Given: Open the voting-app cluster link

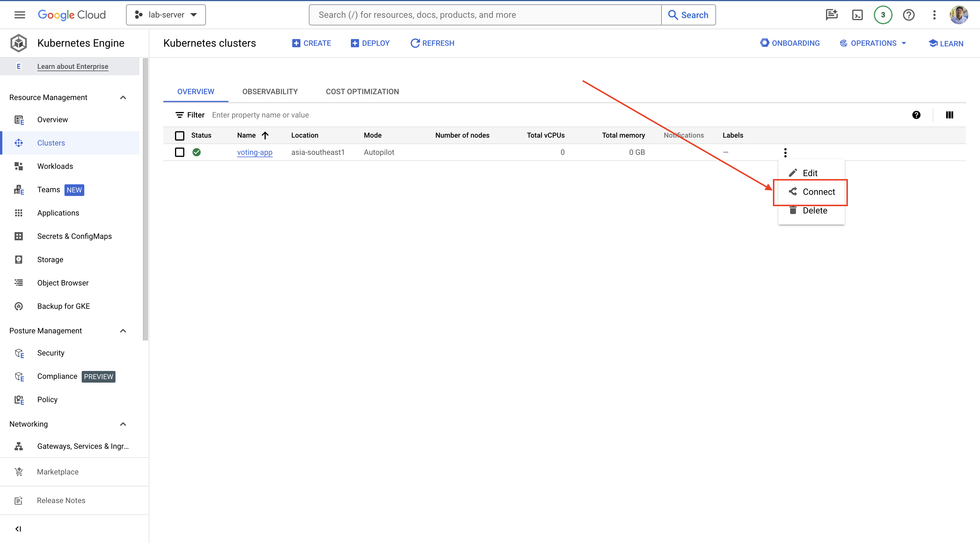Looking at the screenshot, I should click(253, 152).
